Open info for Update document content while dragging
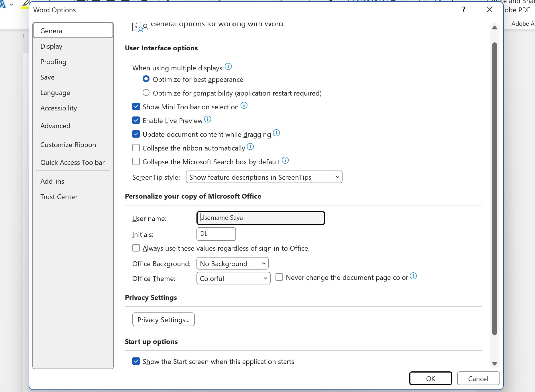Screen dimensions: 535x392 coord(276,133)
